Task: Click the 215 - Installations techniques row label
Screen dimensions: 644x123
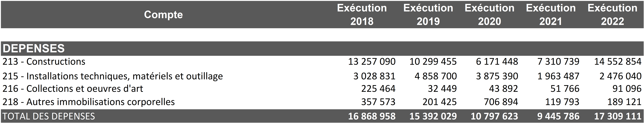Action: [112, 76]
